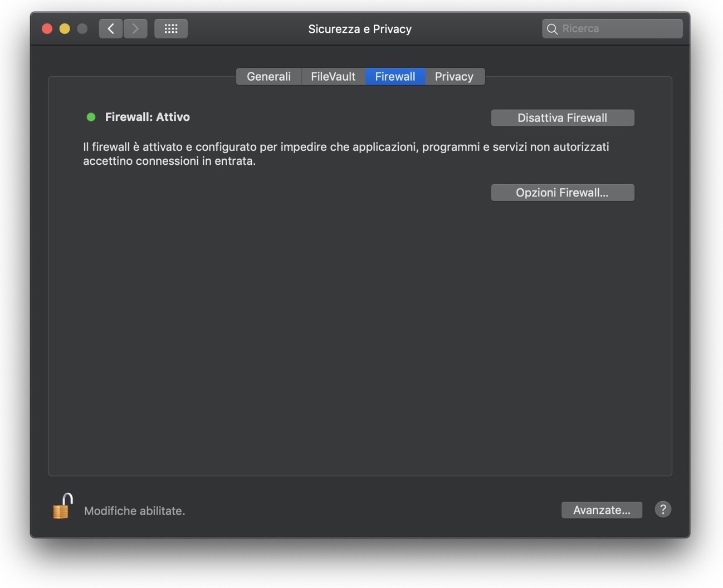Click the forward navigation arrow
The width and height of the screenshot is (723, 588).
135,28
